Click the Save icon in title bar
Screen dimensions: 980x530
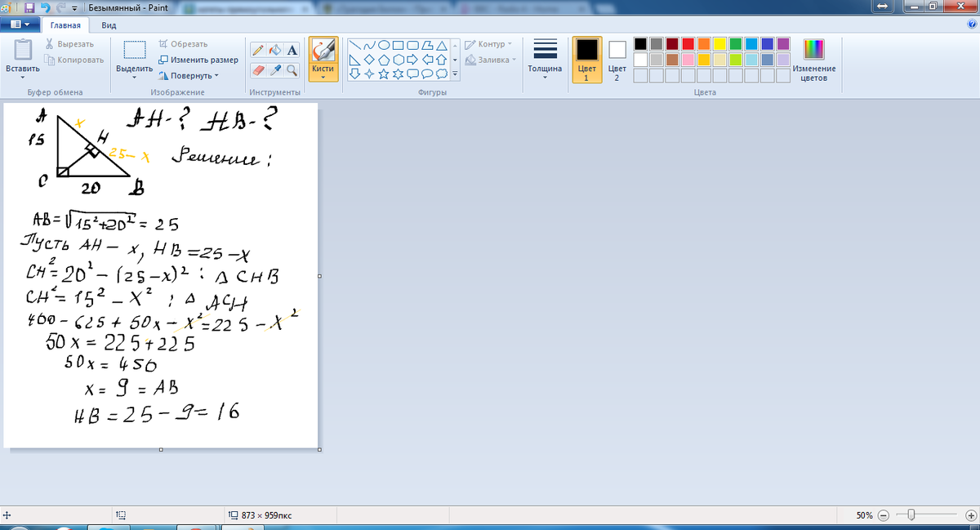tap(30, 7)
